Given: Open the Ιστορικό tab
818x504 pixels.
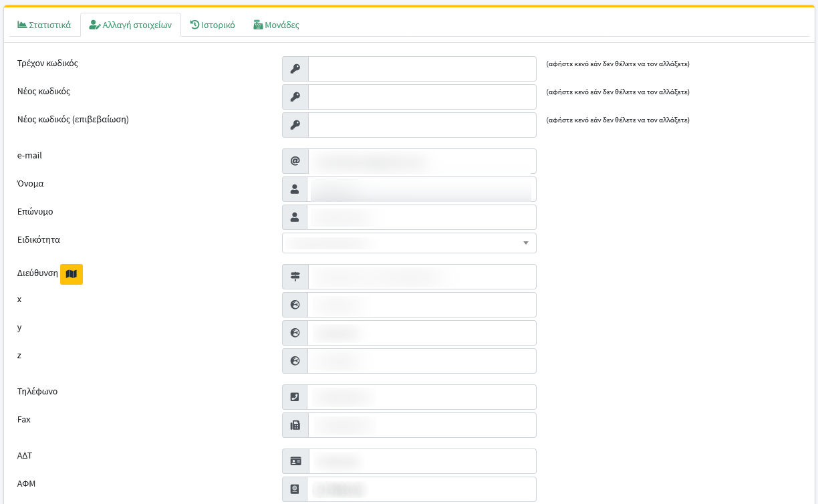Looking at the screenshot, I should pos(213,25).
